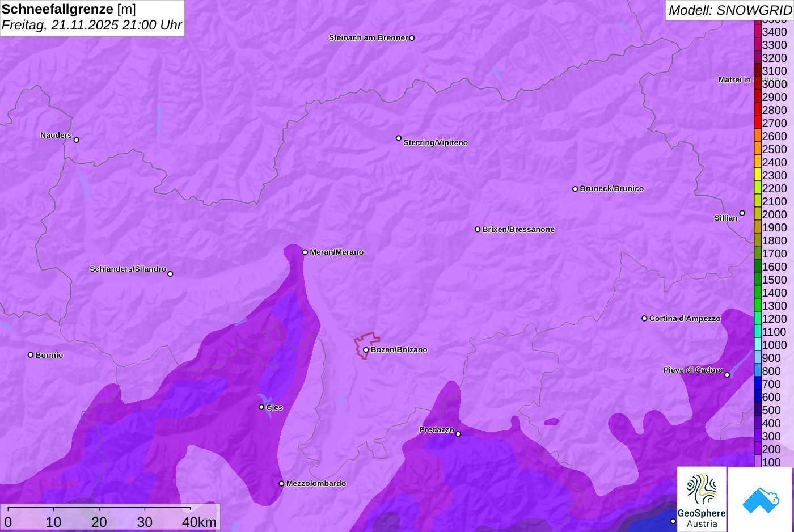Screen dimensions: 794x532
Task: Click the Mezzolombardo marker dot
Action: [281, 484]
